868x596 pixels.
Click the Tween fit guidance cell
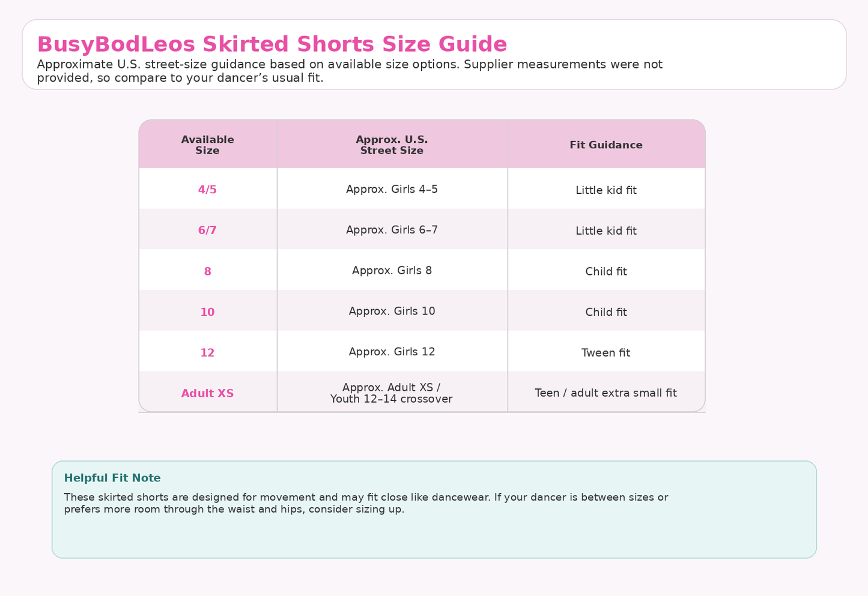coord(606,353)
